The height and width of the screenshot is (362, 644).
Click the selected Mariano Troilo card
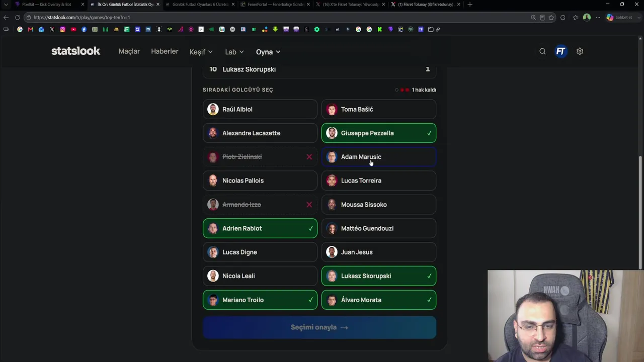pos(260,300)
